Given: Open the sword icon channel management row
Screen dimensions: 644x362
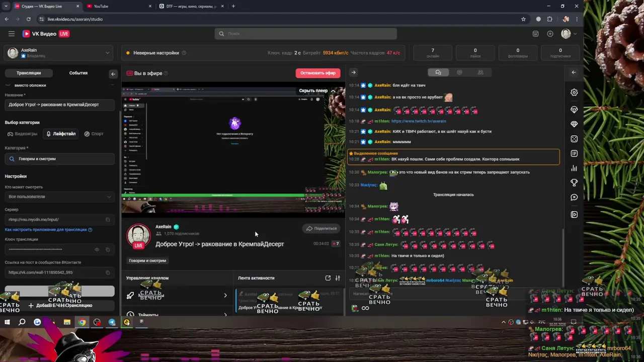Looking at the screenshot, I should pos(177,296).
